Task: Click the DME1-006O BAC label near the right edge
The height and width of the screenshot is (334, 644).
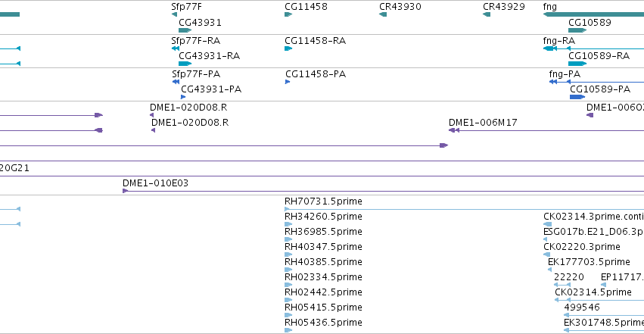Action: pos(614,108)
